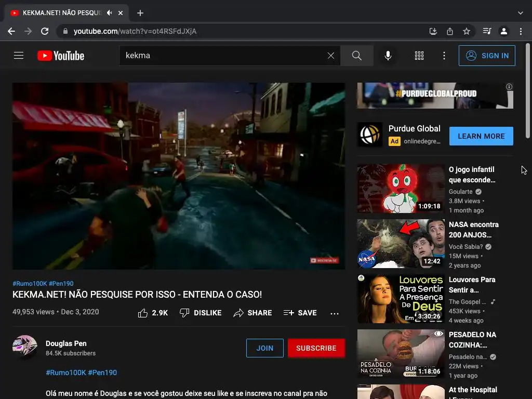Install the app using the address bar install icon

tap(433, 31)
